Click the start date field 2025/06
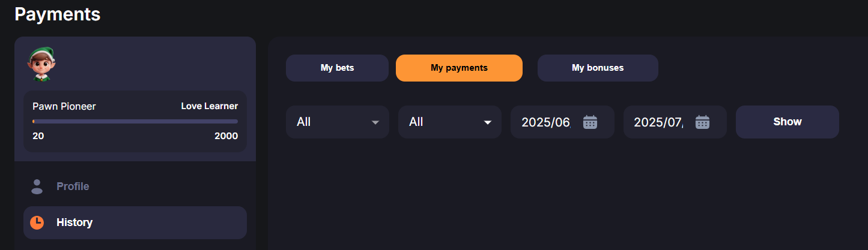Viewport: 868px width, 250px height. (545, 122)
